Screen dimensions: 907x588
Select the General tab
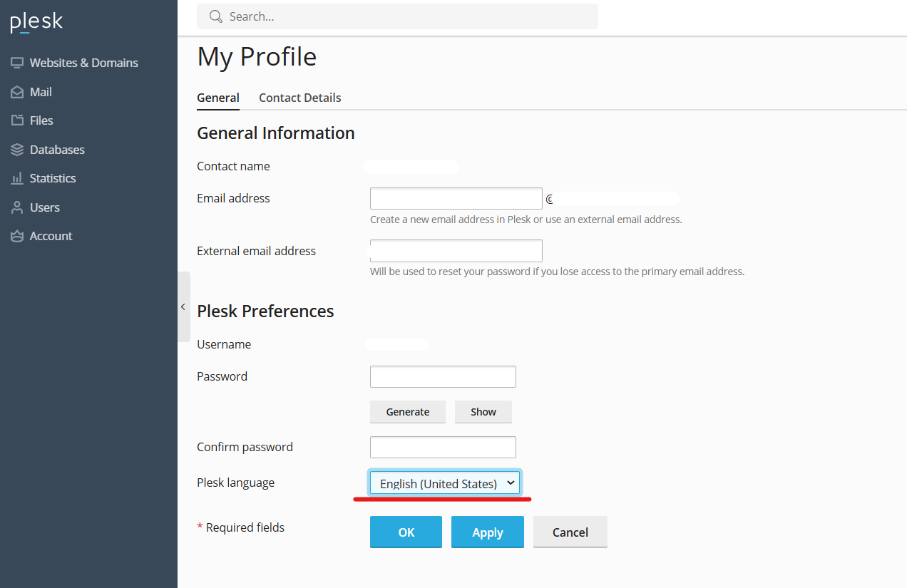[218, 98]
